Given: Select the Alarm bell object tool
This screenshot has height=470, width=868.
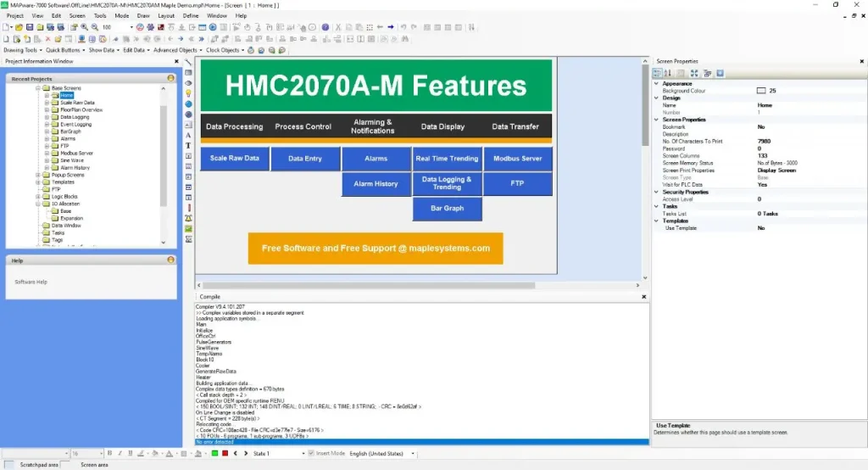Looking at the screenshot, I should point(188,218).
